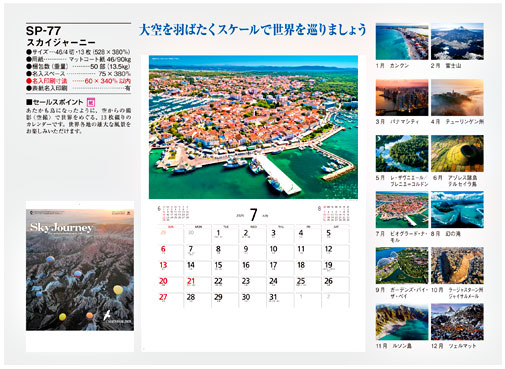Viewport: 505px width, 369px height.
Task: Open the September garden domes thumbnail
Action: 402,265
